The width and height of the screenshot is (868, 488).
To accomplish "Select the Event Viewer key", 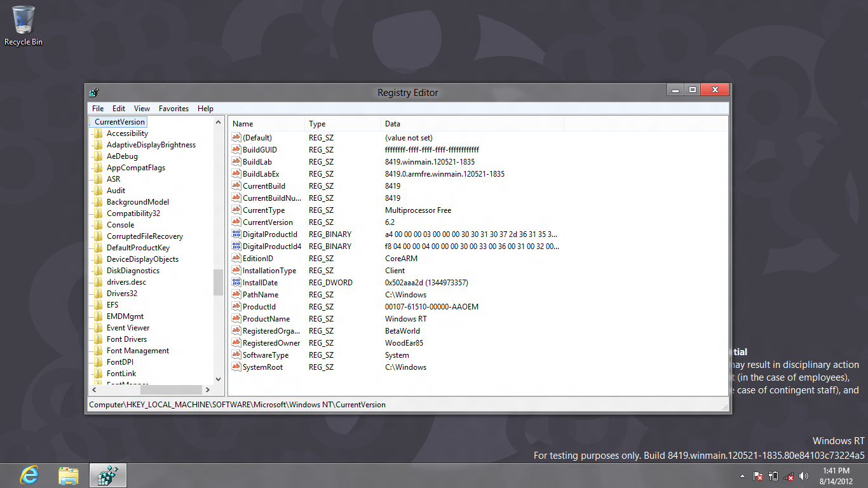I will 128,328.
